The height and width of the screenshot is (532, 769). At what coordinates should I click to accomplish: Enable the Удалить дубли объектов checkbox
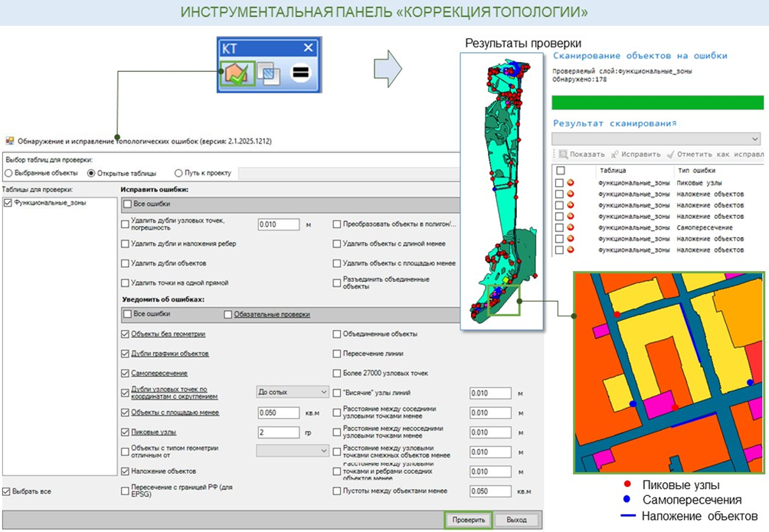point(126,263)
